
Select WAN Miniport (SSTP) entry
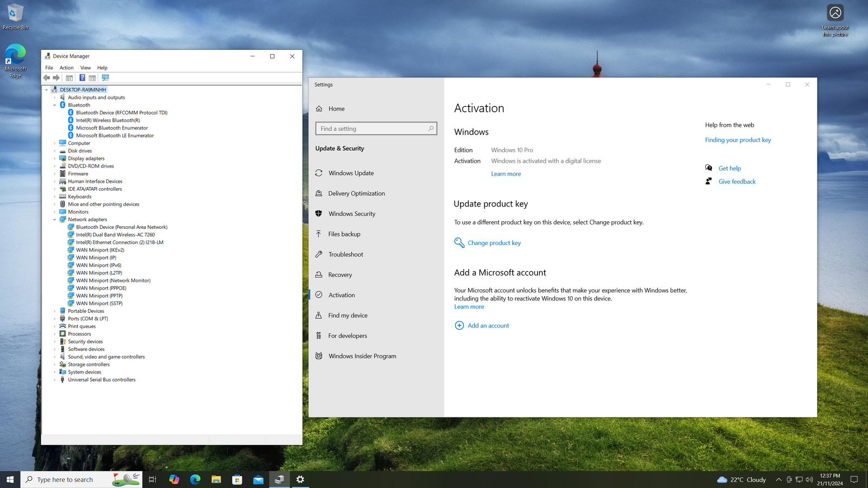[99, 304]
